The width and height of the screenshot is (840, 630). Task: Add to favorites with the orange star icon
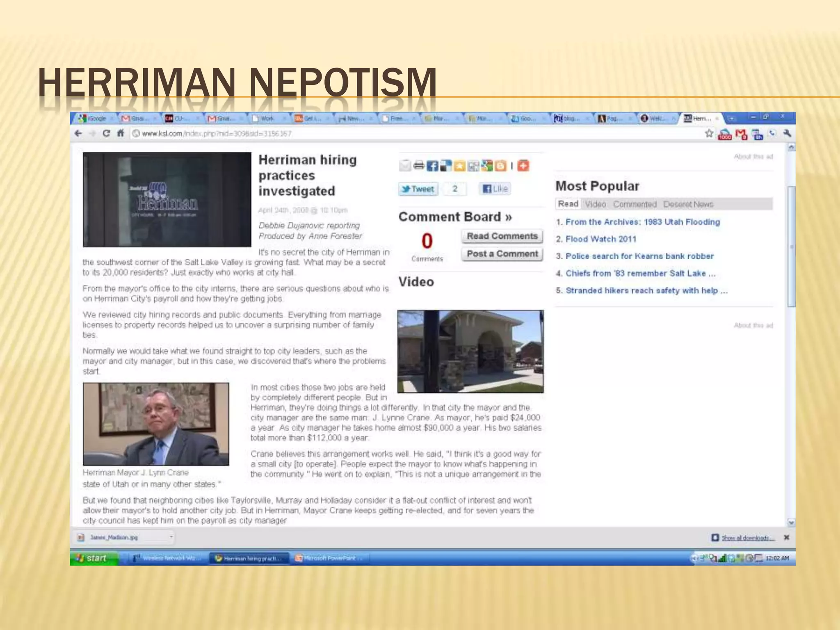(459, 166)
